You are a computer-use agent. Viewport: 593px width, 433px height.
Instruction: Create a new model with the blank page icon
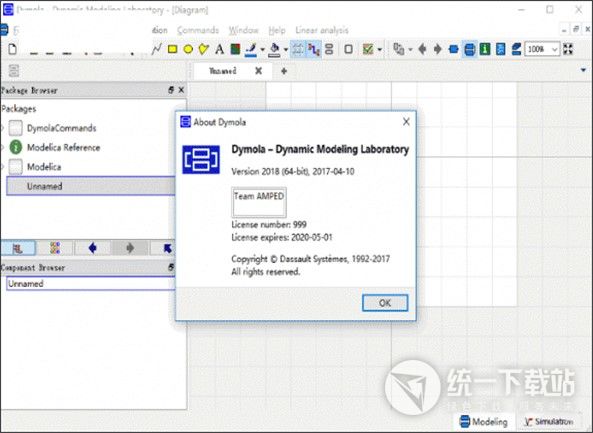pos(12,49)
